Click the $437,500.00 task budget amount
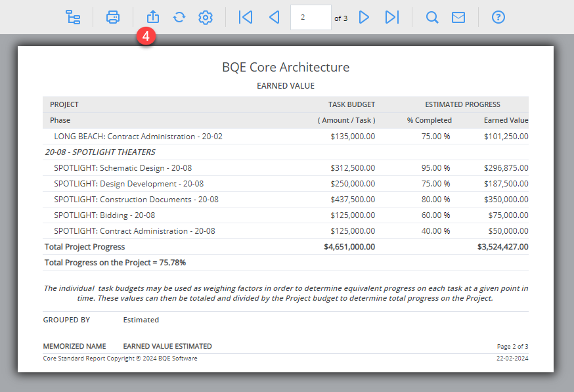574x392 pixels. coord(353,200)
